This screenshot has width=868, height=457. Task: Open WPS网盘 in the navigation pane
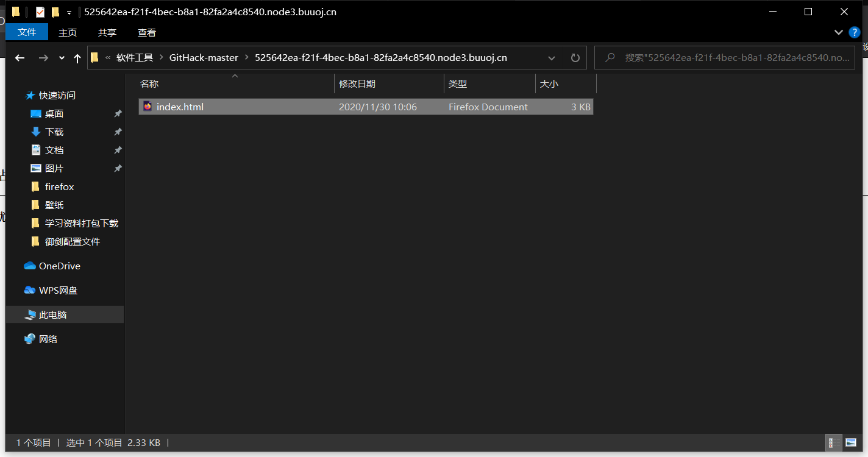pos(59,291)
